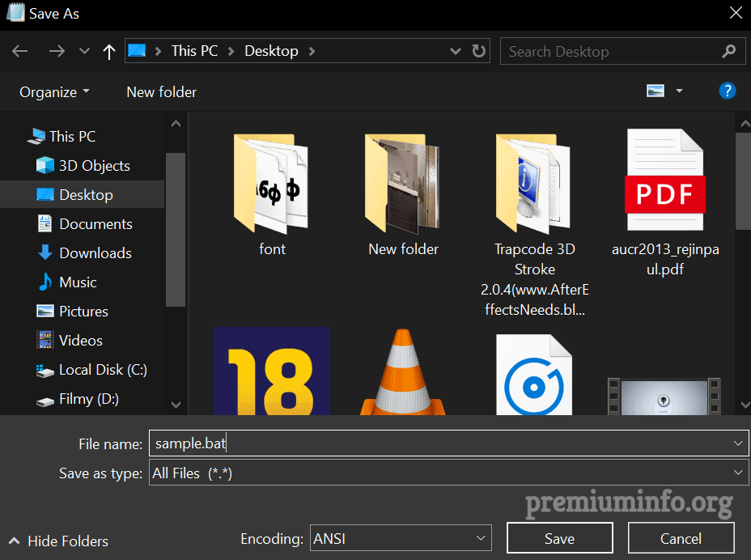Viewport: 751px width, 560px height.
Task: Select Filmy (D:) drive
Action: [78, 399]
